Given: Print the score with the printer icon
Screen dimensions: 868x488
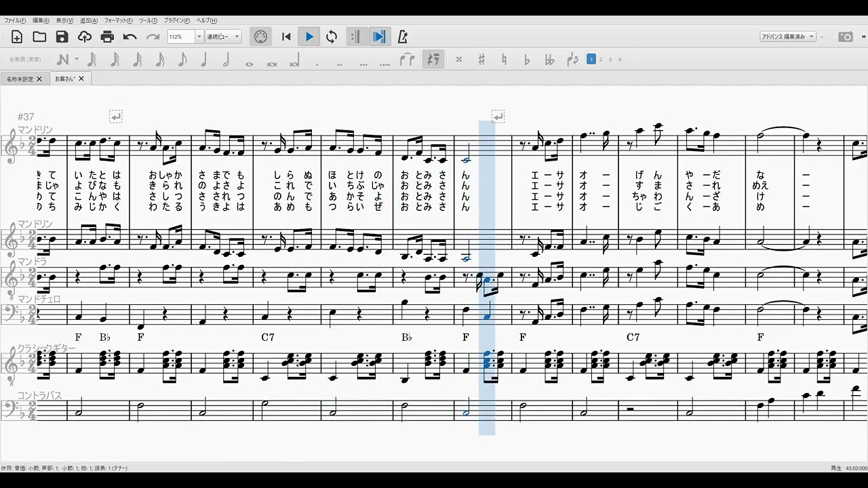Looking at the screenshot, I should point(107,37).
